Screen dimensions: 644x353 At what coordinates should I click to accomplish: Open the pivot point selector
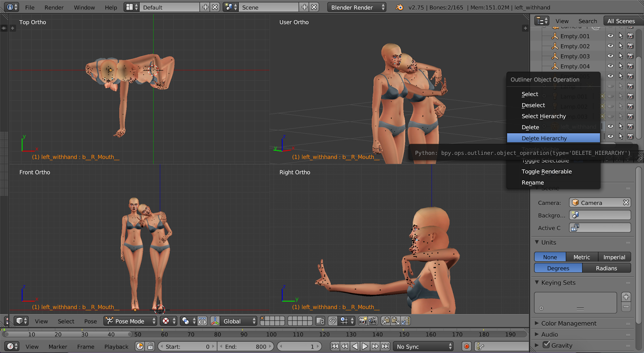188,321
